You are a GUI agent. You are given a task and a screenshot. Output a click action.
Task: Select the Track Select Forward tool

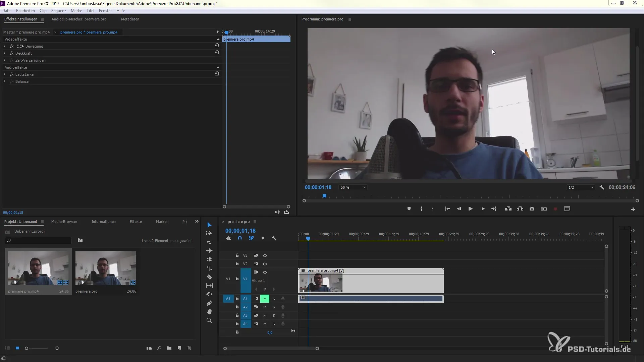[x=209, y=233]
